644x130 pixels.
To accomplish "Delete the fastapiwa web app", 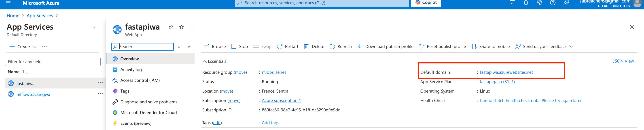I will pos(314,47).
